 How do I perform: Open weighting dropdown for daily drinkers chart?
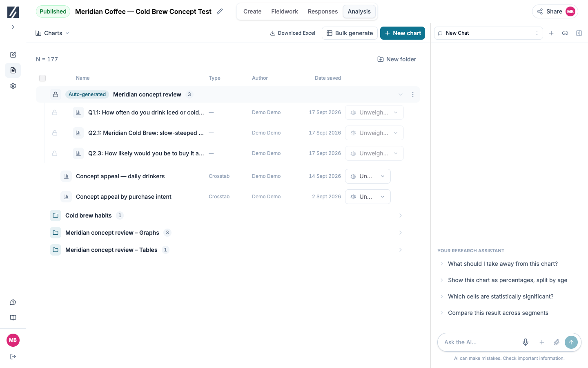tap(368, 176)
